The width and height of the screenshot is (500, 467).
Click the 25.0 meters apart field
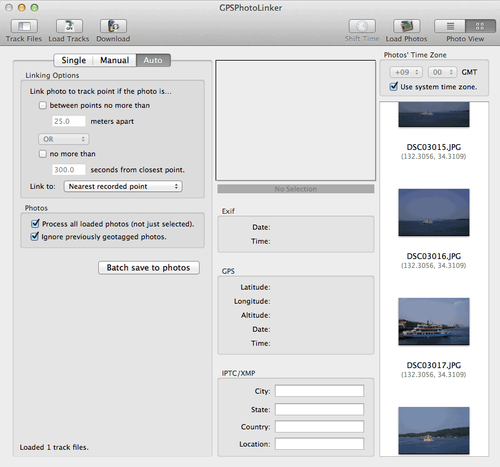point(69,121)
